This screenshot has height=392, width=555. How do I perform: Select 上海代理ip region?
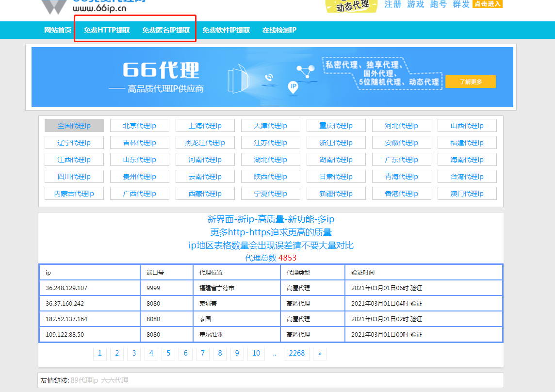tap(205, 125)
